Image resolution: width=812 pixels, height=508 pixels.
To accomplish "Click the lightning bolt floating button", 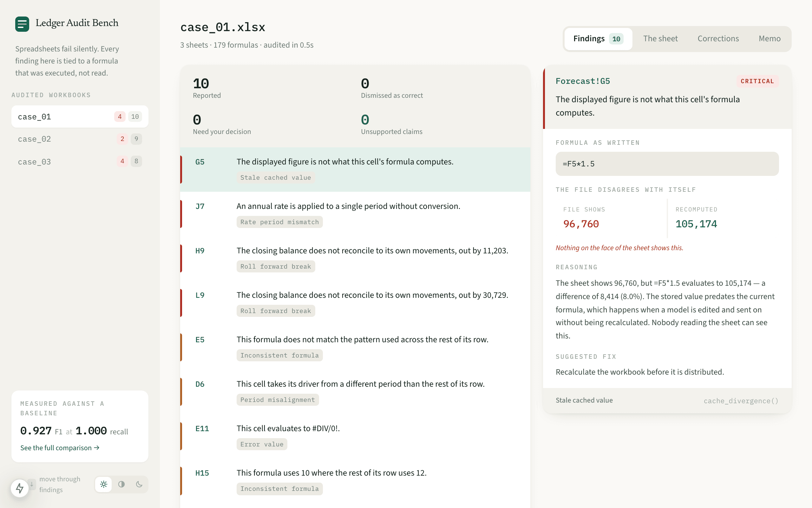I will tap(20, 488).
